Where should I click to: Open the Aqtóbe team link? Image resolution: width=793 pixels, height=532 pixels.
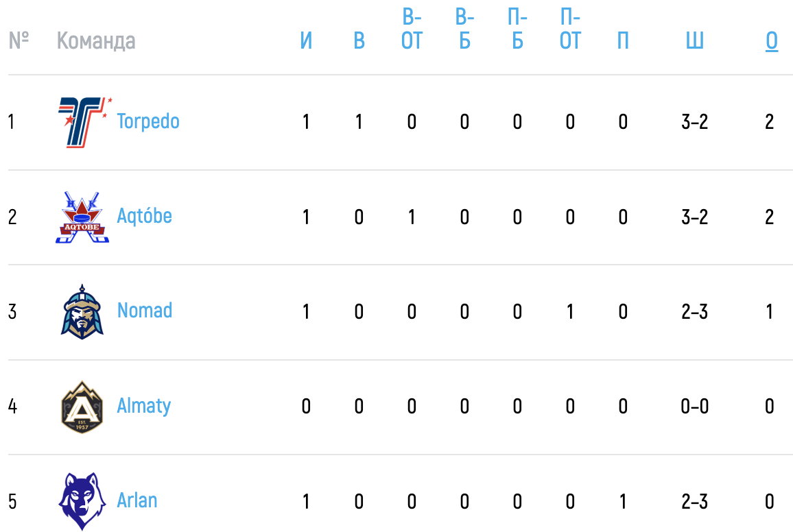click(x=145, y=216)
